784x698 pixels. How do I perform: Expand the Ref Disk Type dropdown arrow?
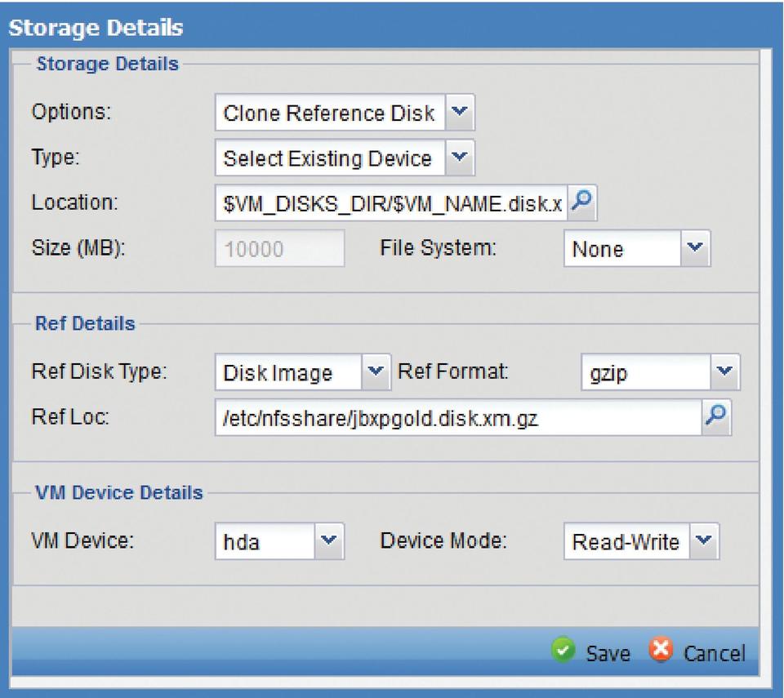375,372
